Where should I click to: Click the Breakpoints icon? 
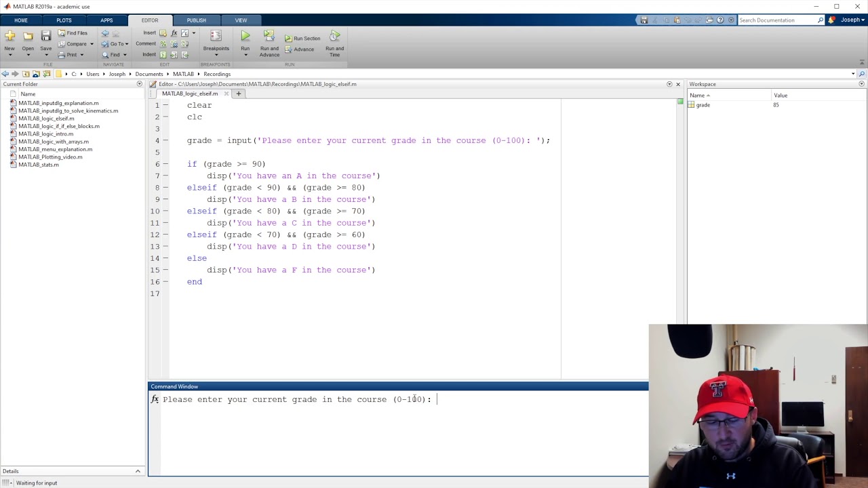pyautogui.click(x=216, y=36)
